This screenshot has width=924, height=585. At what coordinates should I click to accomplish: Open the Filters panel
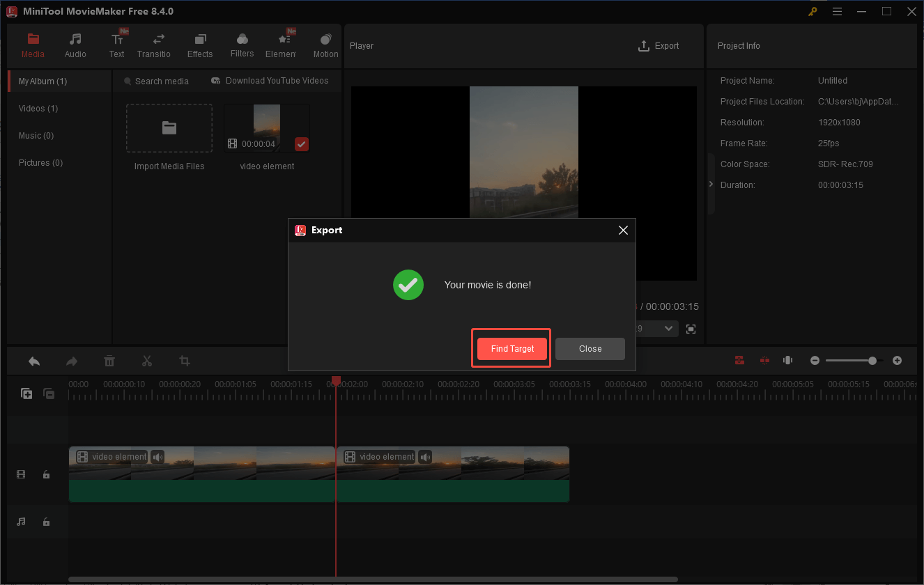click(242, 44)
